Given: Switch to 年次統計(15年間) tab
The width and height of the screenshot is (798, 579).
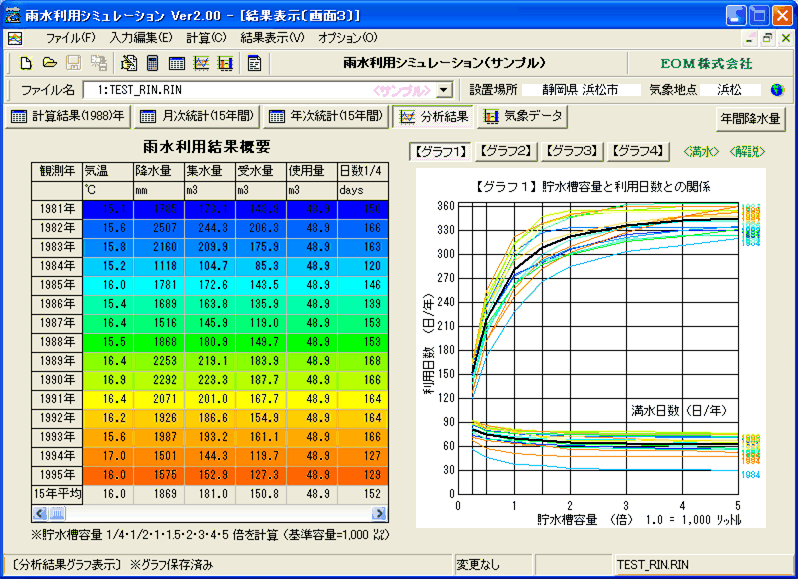Looking at the screenshot, I should (326, 117).
